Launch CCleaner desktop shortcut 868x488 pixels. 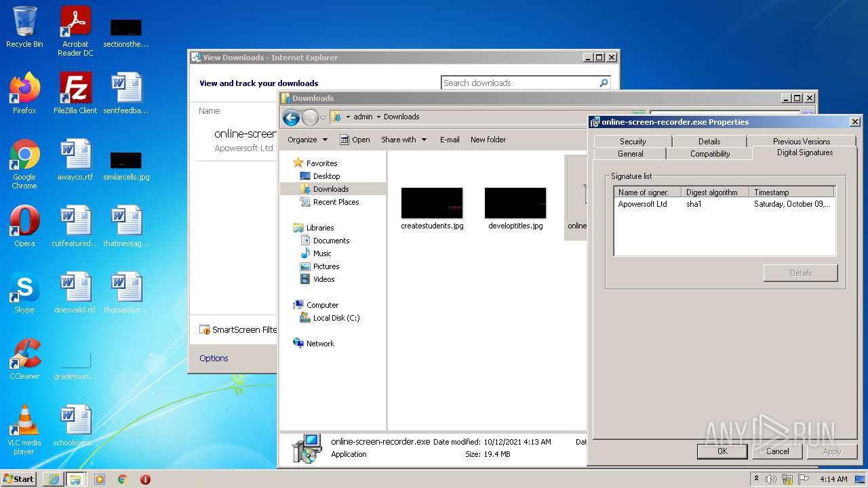pos(24,359)
